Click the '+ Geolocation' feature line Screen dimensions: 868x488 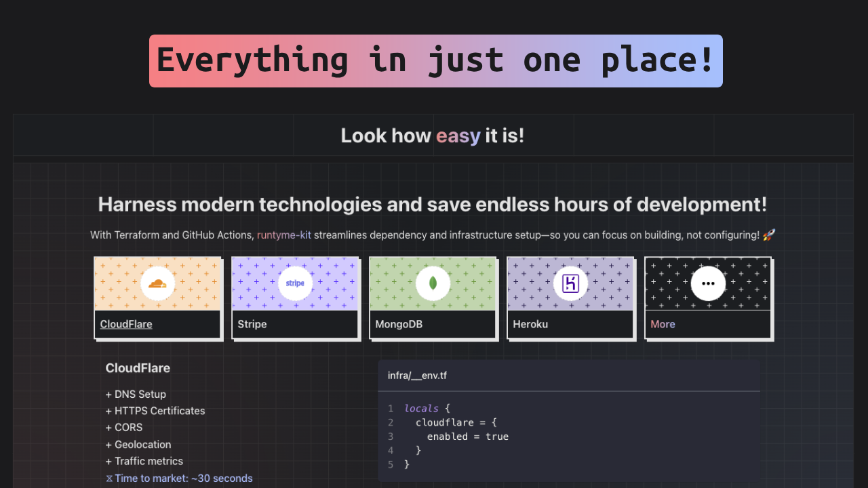click(x=138, y=445)
